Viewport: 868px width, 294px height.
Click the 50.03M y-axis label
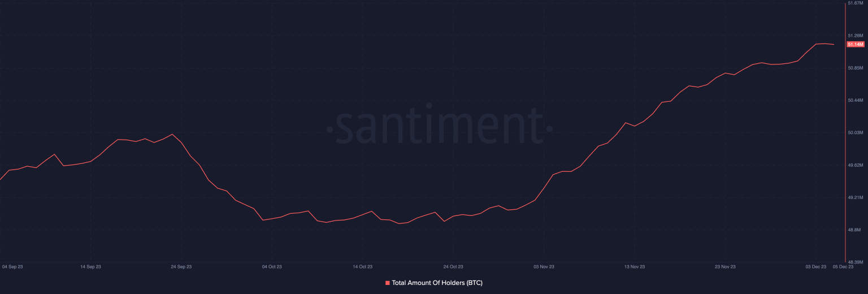click(856, 133)
